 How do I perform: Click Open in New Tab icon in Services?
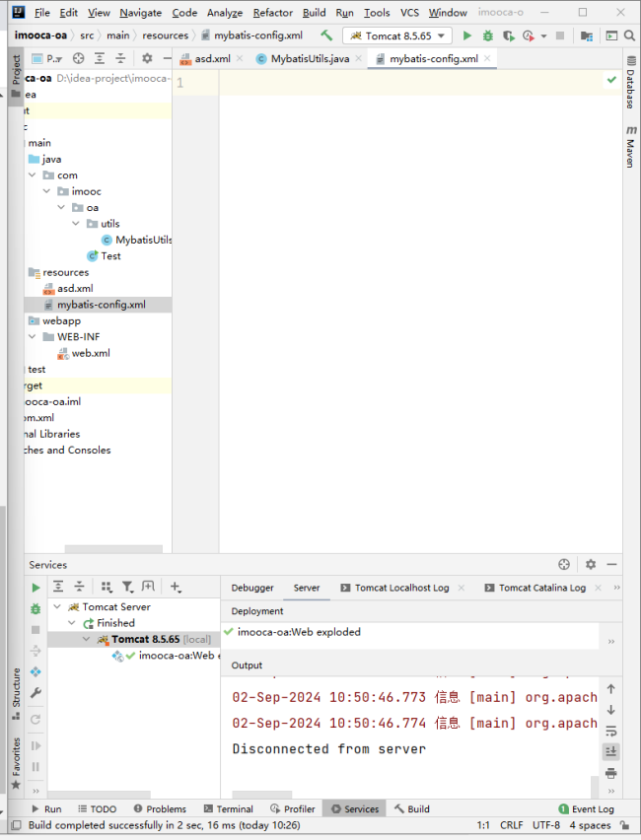(148, 587)
